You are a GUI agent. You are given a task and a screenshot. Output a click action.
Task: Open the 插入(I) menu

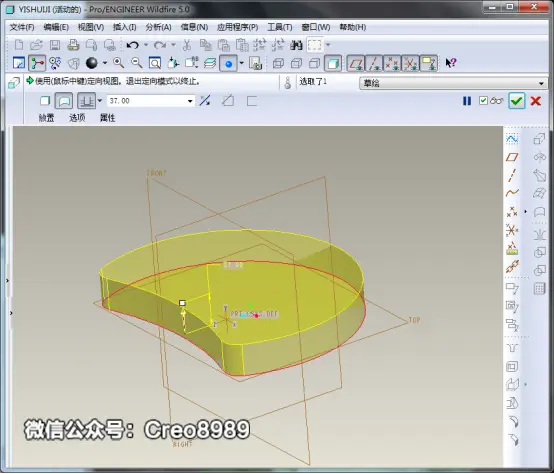[x=124, y=27]
